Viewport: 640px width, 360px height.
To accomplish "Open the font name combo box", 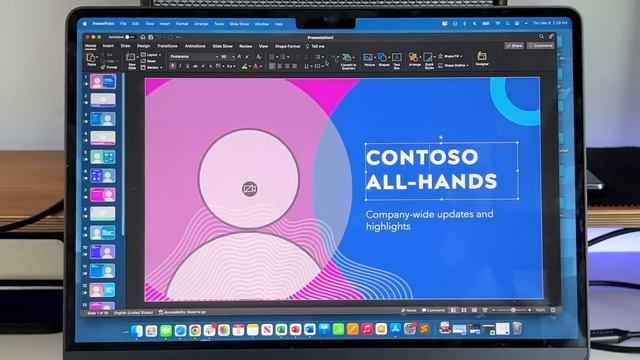I will pyautogui.click(x=194, y=56).
